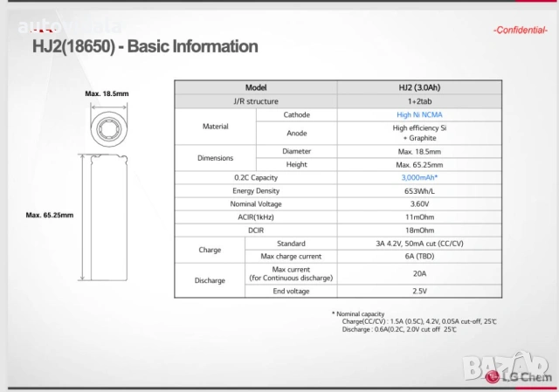This screenshot has width=559, height=392.
Task: Click the "Nominal Voltage" row label
Action: (x=256, y=203)
